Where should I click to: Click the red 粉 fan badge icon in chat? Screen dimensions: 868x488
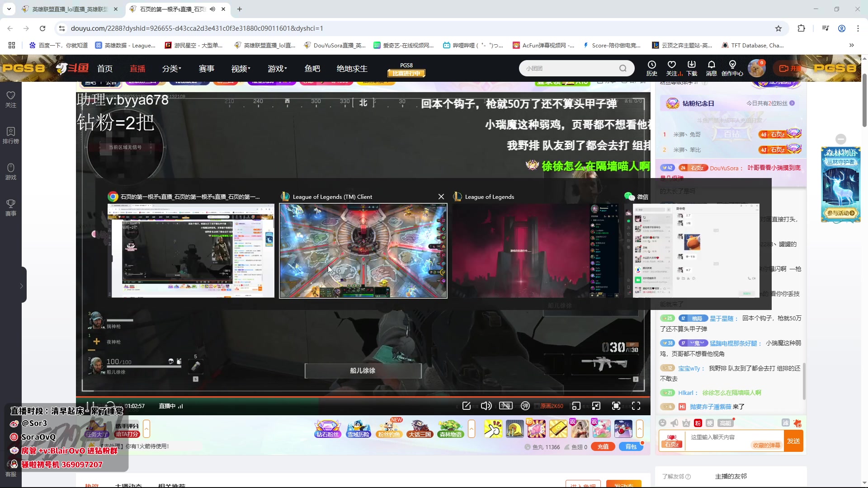coord(698,423)
